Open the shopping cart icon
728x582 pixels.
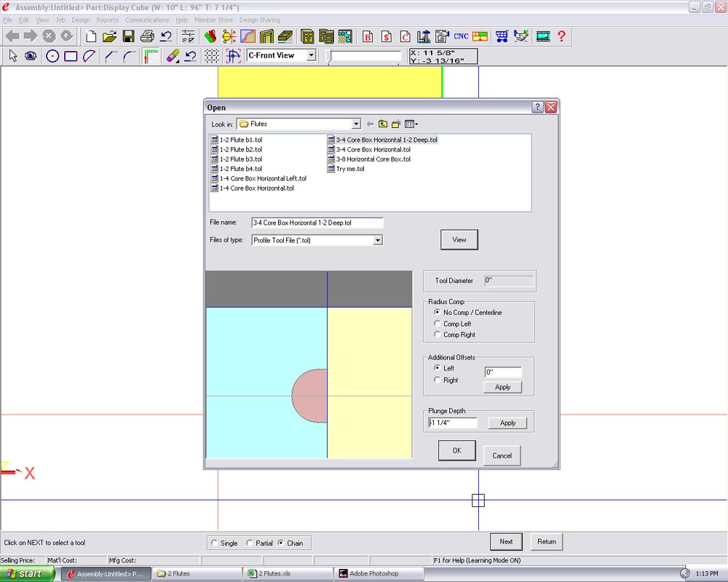tap(502, 36)
